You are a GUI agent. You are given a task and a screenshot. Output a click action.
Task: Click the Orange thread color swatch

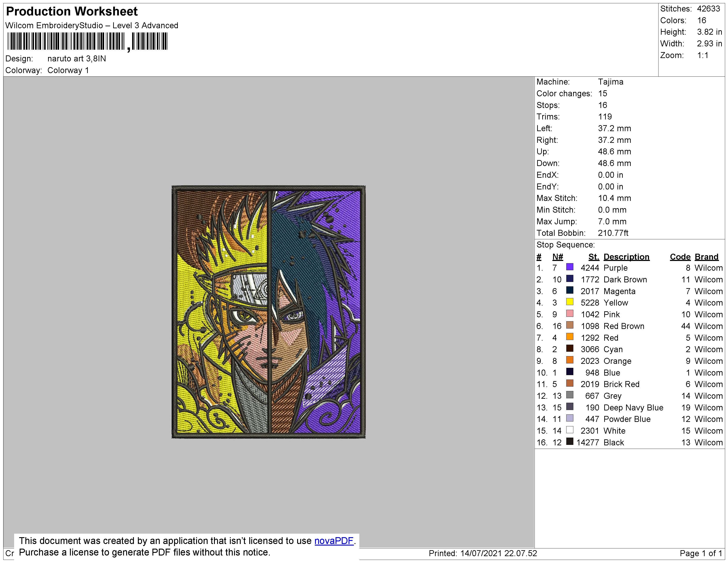click(570, 361)
